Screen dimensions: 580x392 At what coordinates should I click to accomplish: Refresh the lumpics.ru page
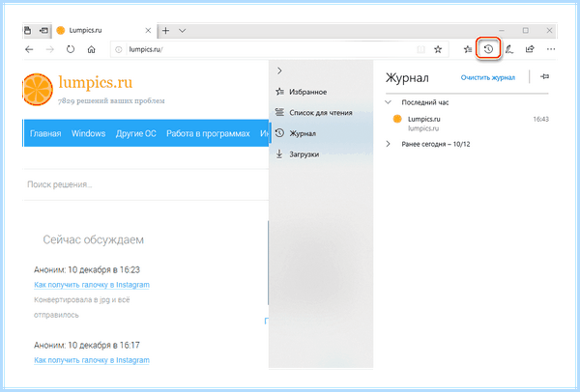tap(71, 49)
